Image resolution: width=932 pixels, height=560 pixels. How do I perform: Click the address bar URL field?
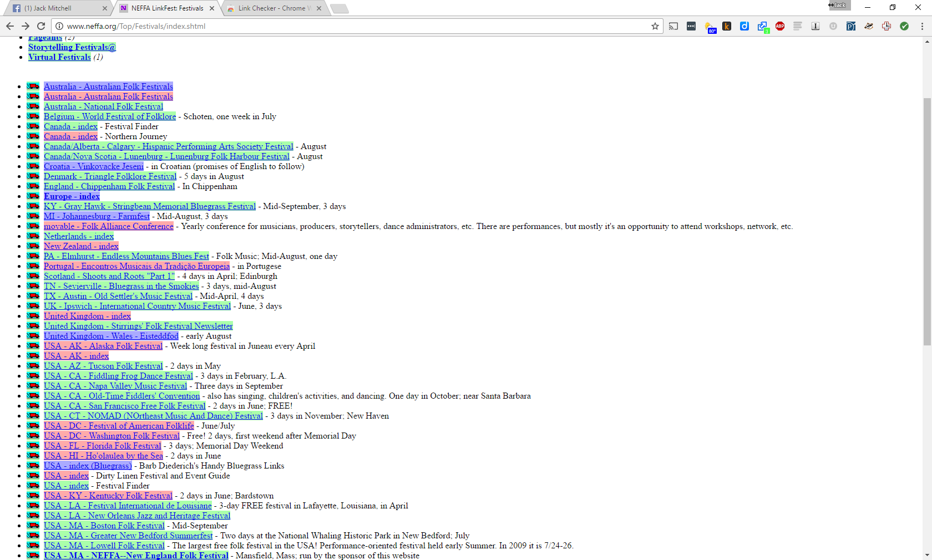coord(355,26)
